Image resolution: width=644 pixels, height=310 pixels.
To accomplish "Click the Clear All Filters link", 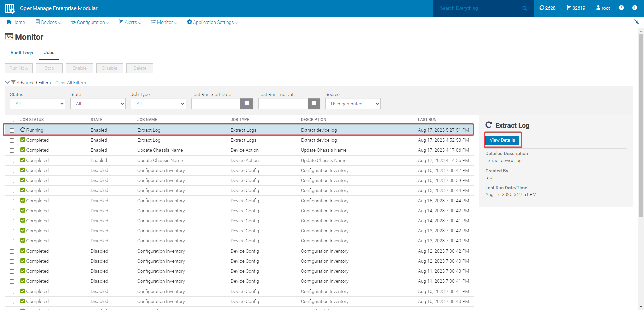I will [x=70, y=83].
